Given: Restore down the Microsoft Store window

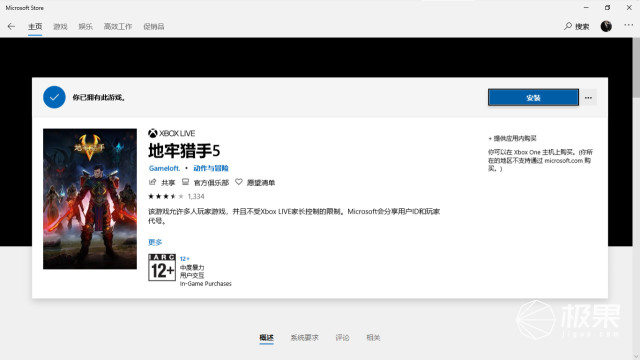Looking at the screenshot, I should coord(607,8).
